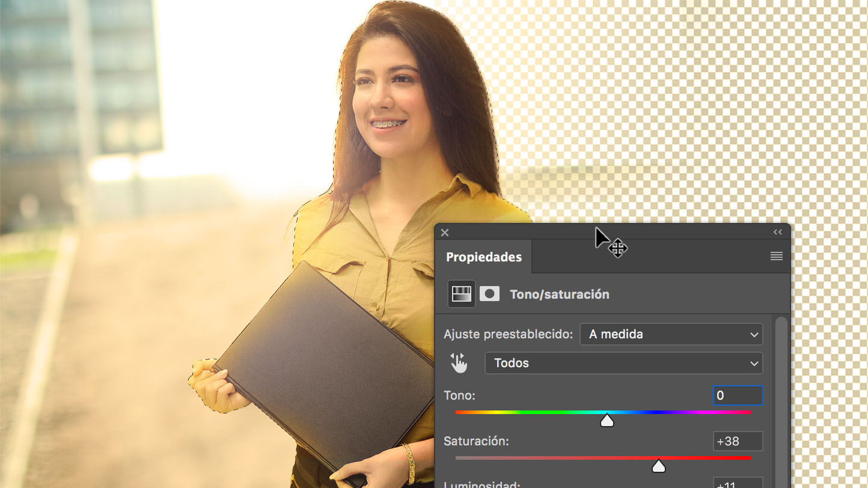Select the Propiedades tab

coord(483,257)
